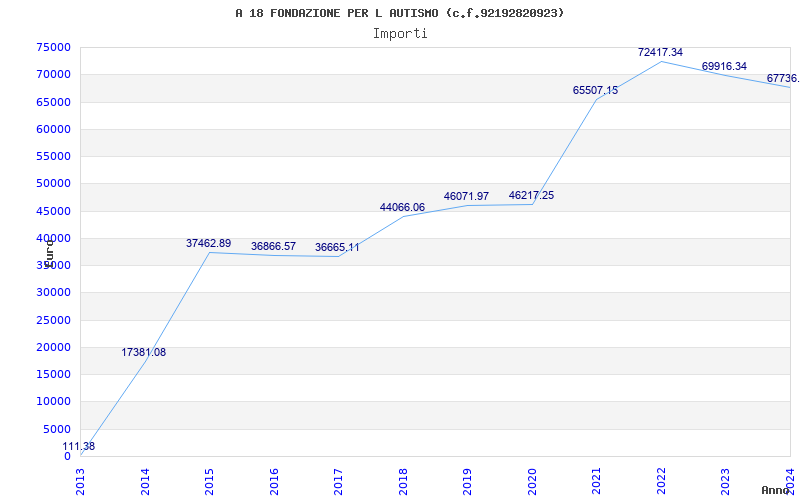Click the y-axis value 75000
This screenshot has width=800, height=500.
54,47
